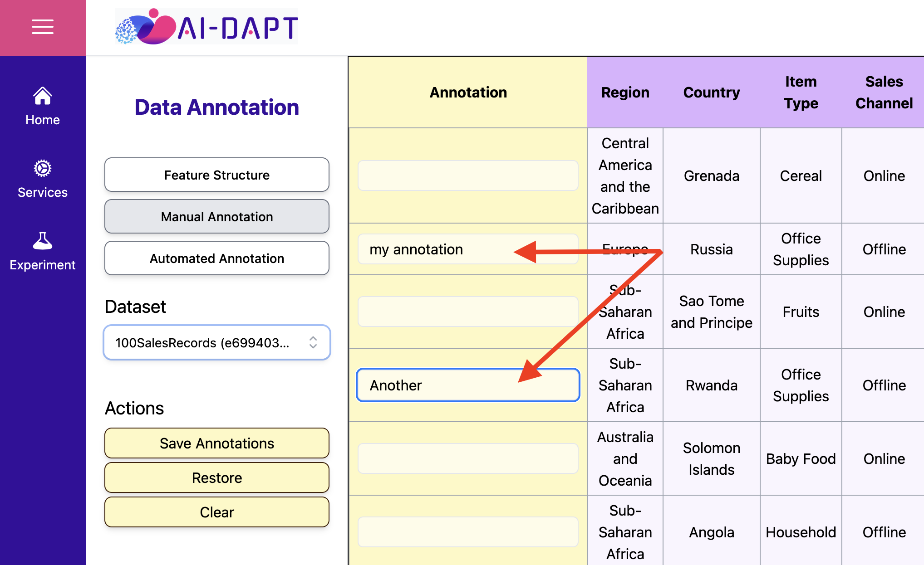Click the AI-DAPT logo
This screenshot has width=924, height=565.
click(206, 26)
